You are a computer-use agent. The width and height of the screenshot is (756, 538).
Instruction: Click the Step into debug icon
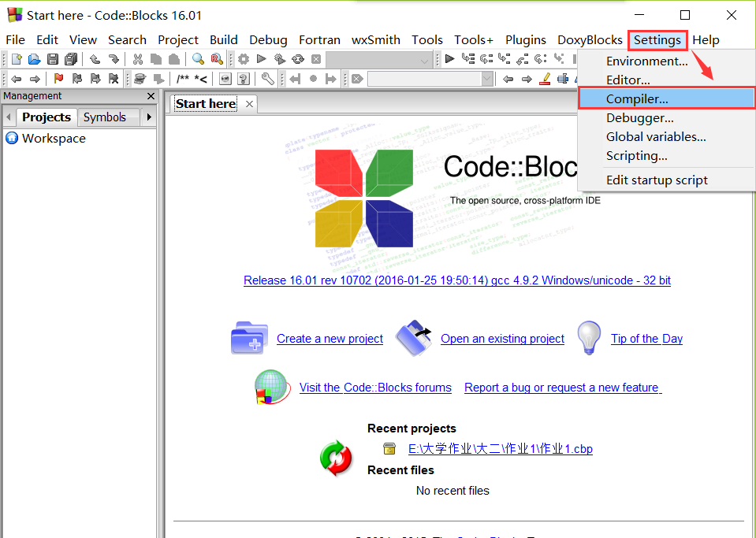point(505,59)
